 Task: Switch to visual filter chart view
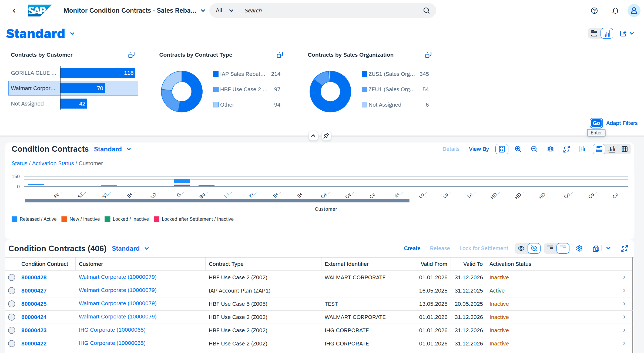(x=607, y=33)
